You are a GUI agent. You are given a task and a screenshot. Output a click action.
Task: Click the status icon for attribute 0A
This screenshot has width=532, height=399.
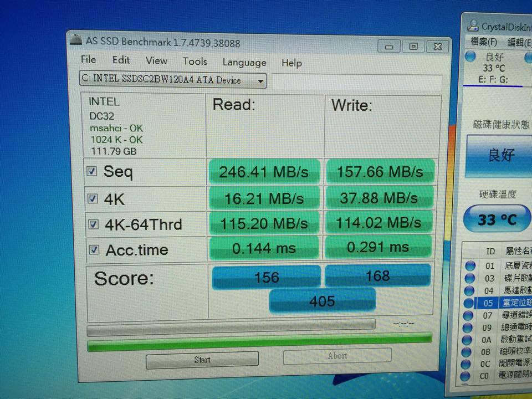[467, 340]
